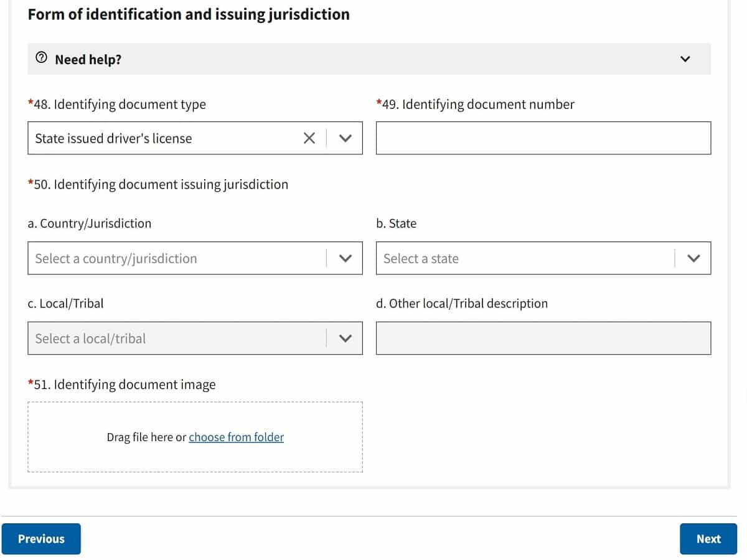Viewport: 747px width, 560px height.
Task: Go back with the Previous button
Action: pyautogui.click(x=41, y=539)
